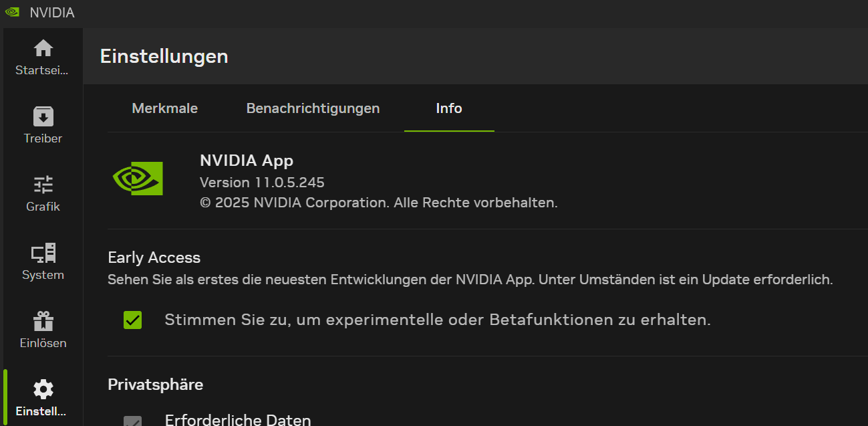The width and height of the screenshot is (868, 426).
Task: Click the NVIDIA App name heading
Action: tap(247, 161)
